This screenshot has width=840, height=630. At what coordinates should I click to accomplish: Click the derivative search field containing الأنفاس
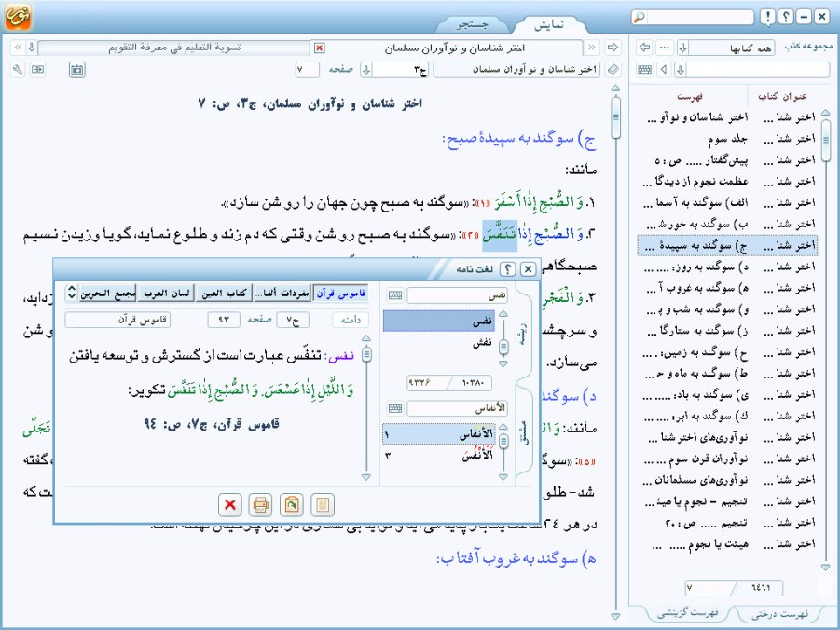click(457, 409)
